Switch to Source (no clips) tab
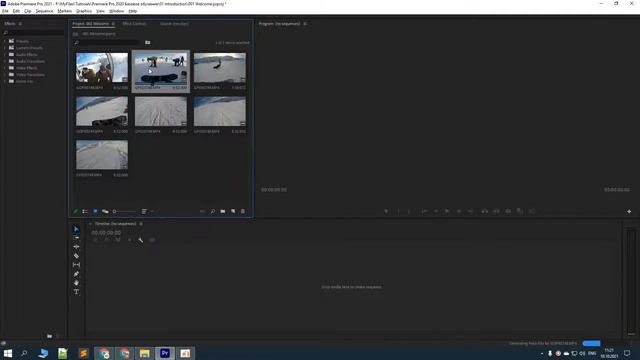Viewport: 640px width, 360px height. (174, 24)
